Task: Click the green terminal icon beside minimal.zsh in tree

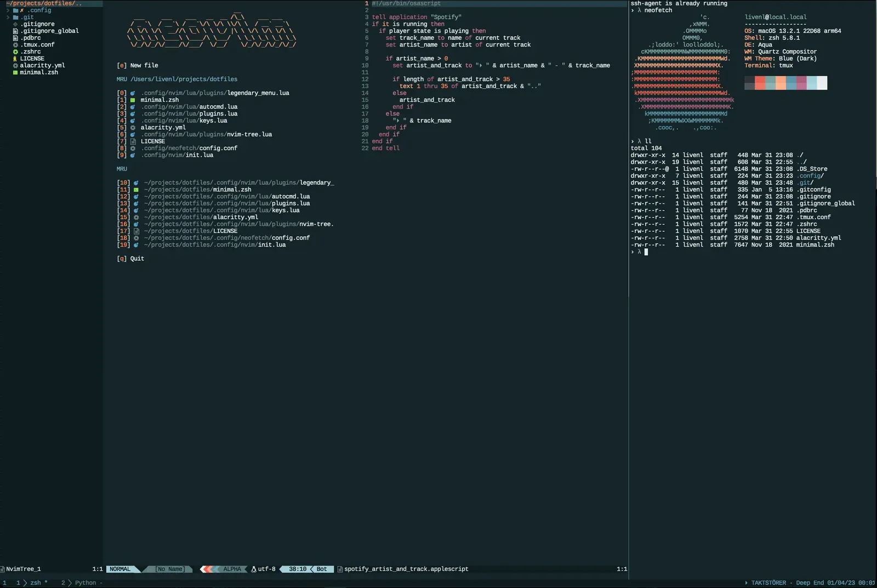Action: [15, 72]
